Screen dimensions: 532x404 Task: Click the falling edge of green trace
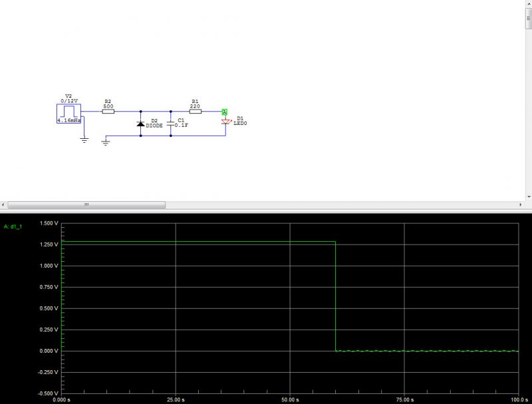(x=336, y=296)
